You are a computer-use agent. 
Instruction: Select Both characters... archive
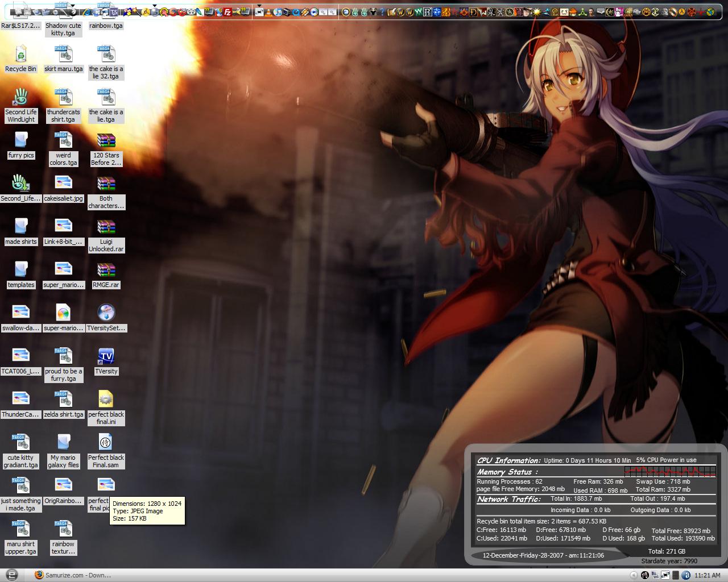pos(106,192)
